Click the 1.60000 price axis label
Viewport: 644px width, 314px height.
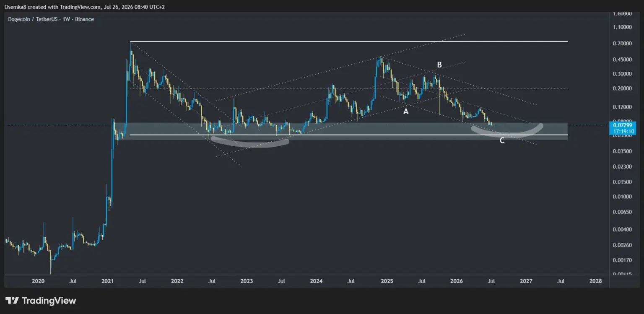click(622, 13)
